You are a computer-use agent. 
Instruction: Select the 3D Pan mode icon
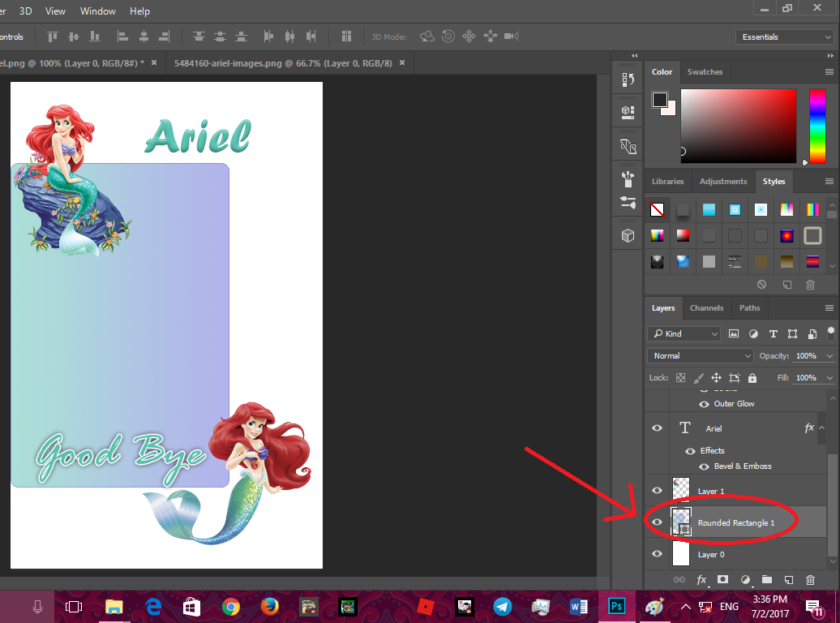pos(469,37)
